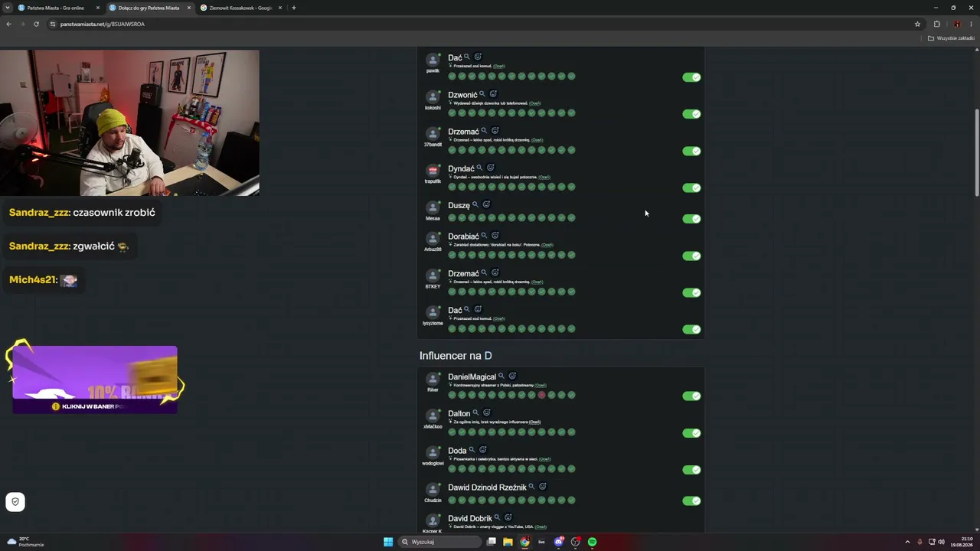Screen dimensions: 980x551
Task: Open File Explorer from the taskbar
Action: [508, 542]
